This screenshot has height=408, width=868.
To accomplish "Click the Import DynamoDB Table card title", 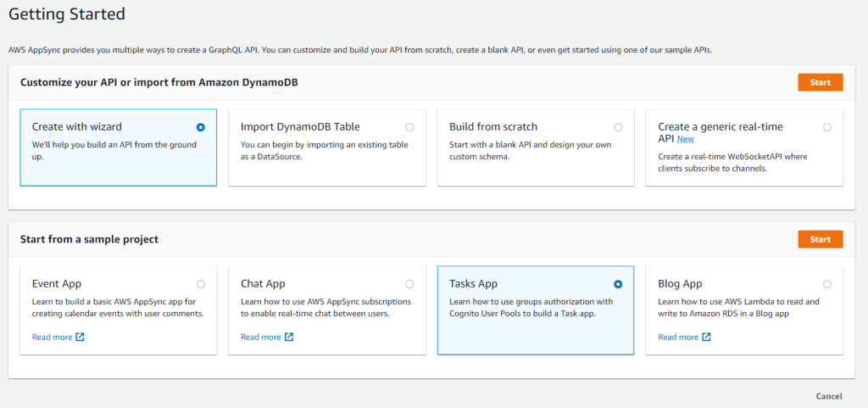I will (x=301, y=126).
